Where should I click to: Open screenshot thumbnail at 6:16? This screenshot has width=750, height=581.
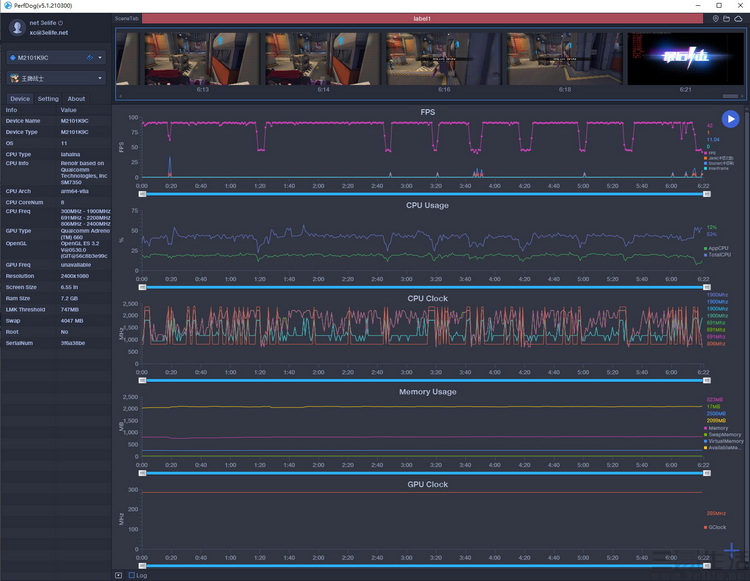(x=444, y=59)
